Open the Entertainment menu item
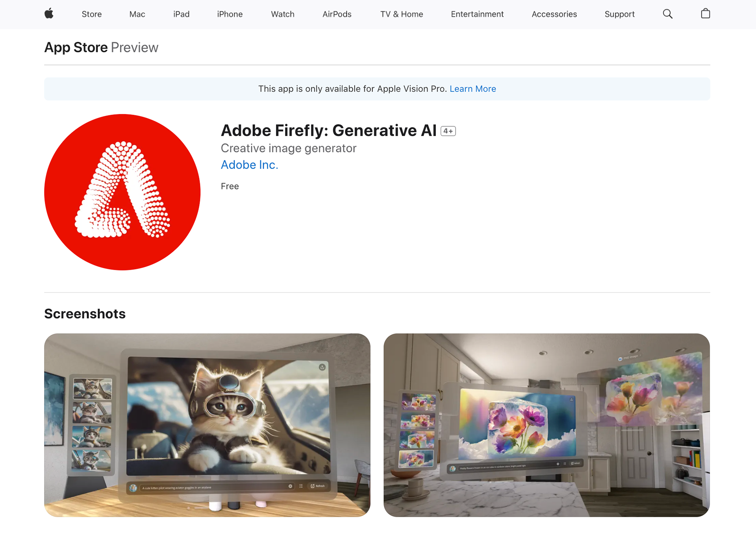756x537 pixels. point(477,14)
